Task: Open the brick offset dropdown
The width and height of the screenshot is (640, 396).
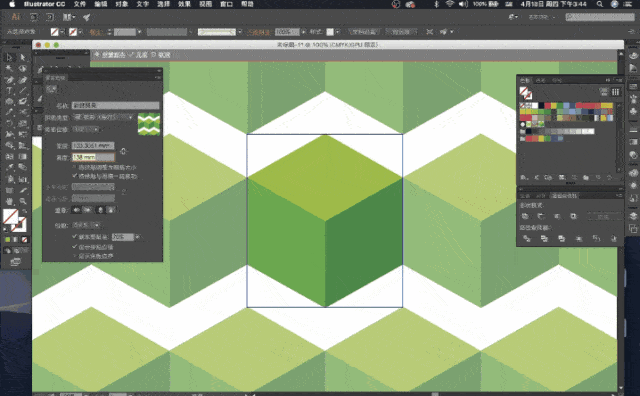Action: click(x=86, y=129)
